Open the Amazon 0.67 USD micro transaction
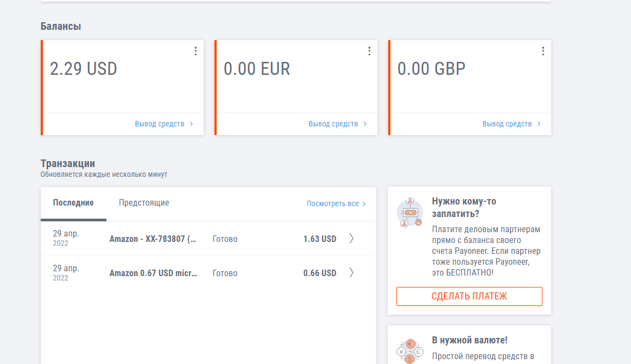631x364 pixels. pyautogui.click(x=153, y=273)
